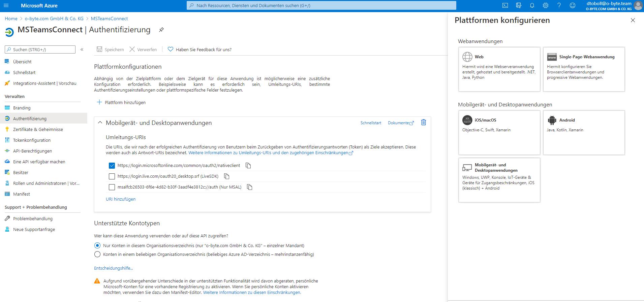
Task: Choose the Single-Page-Webanwendung platform tile
Action: click(x=584, y=69)
